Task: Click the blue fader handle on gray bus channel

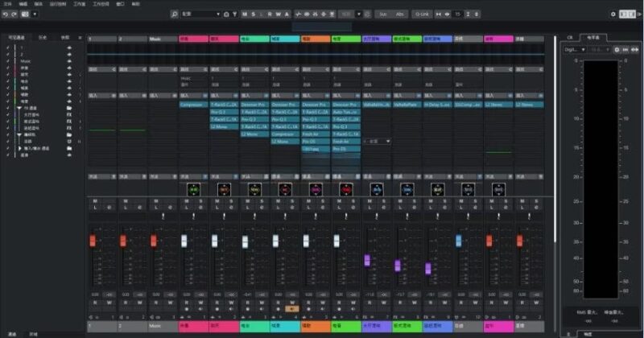Action: tap(458, 241)
